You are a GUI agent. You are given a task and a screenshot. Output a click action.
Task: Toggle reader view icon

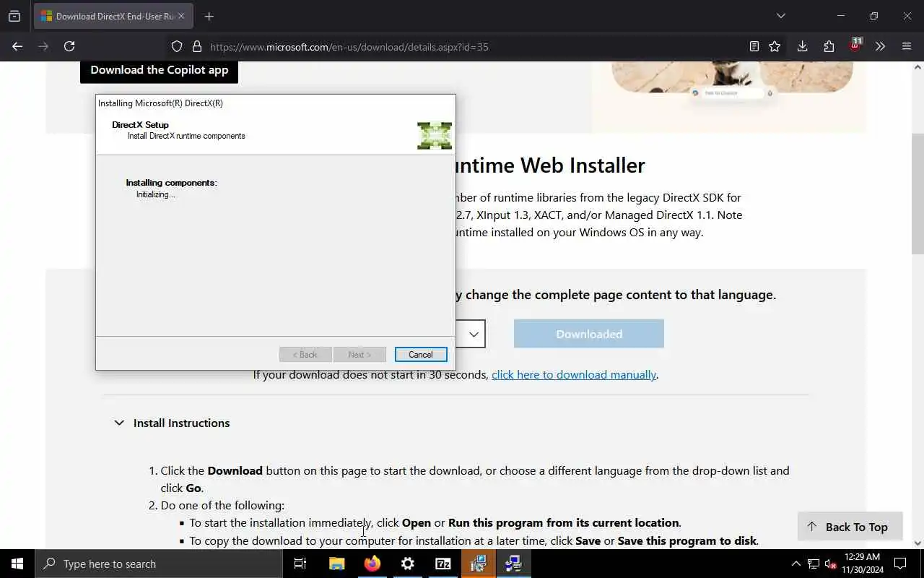click(754, 46)
